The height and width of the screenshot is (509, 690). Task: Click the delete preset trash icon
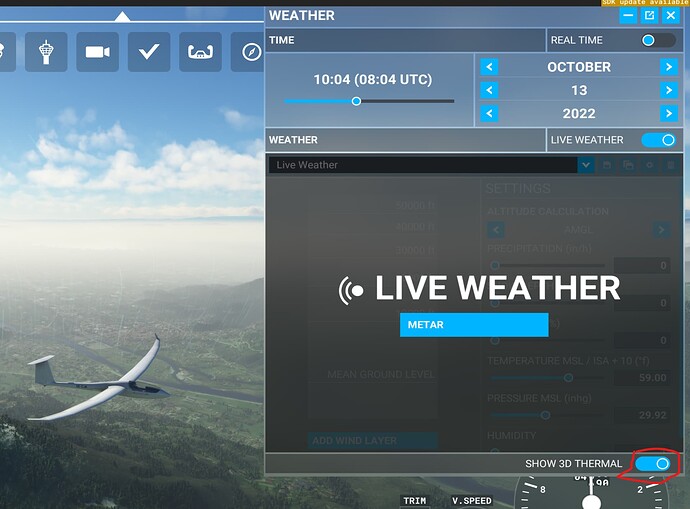(670, 165)
